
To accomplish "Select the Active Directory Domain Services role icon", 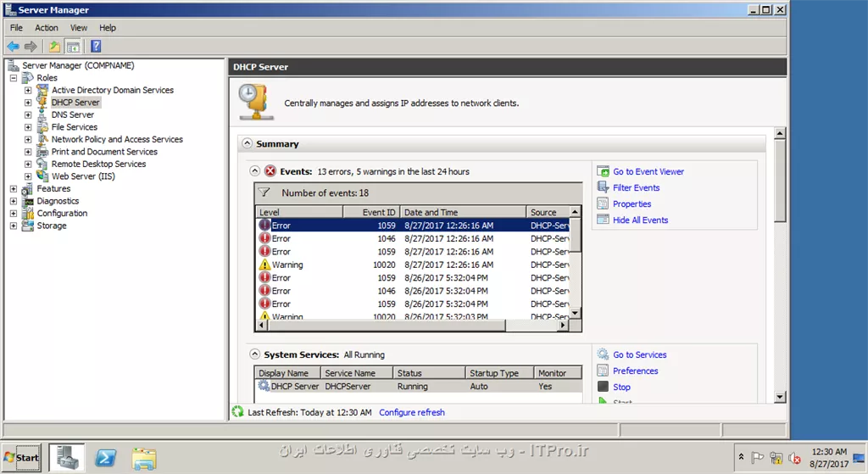I will [42, 90].
